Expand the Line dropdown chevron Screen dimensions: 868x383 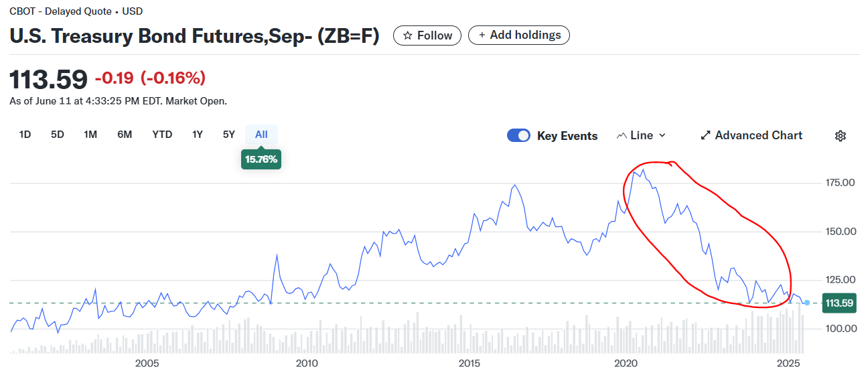pos(662,136)
